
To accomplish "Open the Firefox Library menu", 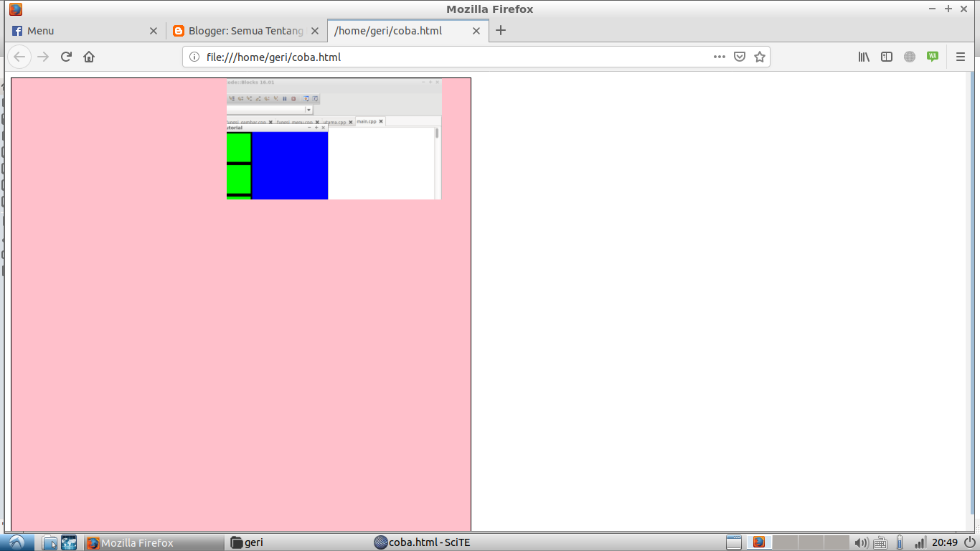I will (864, 57).
